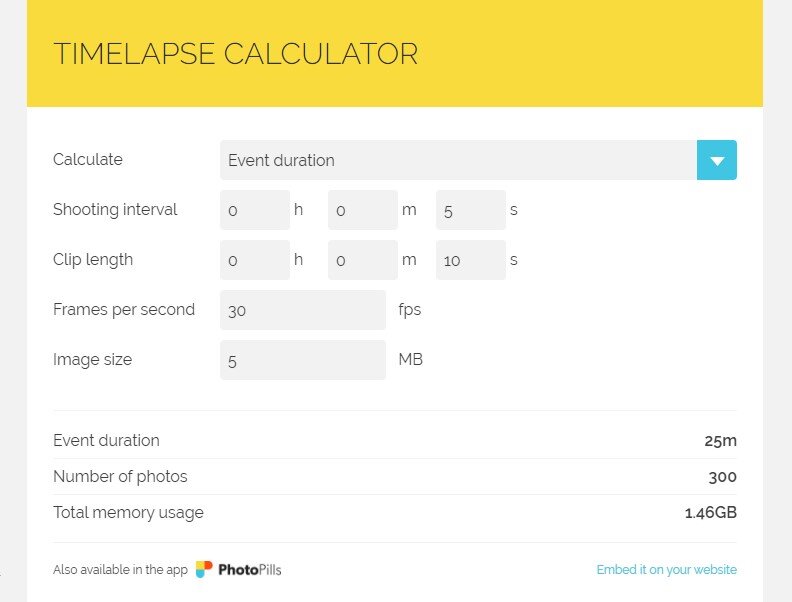Click the 'Shooting interval' label
This screenshot has height=602, width=792.
pyautogui.click(x=115, y=210)
